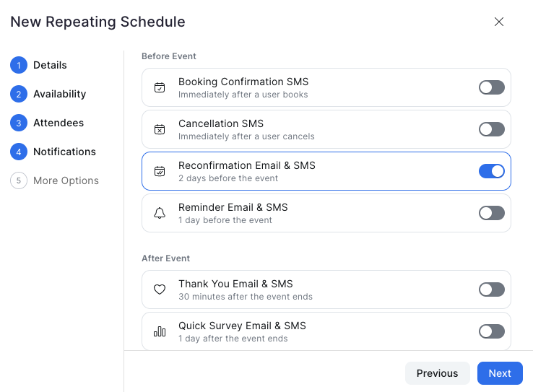Viewport: 533px width, 392px height.
Task: Disable Reconfirmation Email & SMS toggle
Action: tap(491, 172)
